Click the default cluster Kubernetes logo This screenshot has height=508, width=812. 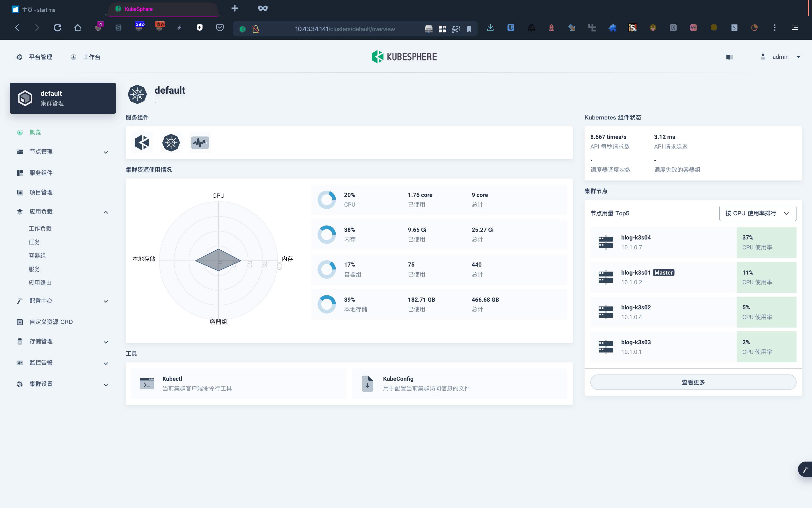tap(137, 94)
